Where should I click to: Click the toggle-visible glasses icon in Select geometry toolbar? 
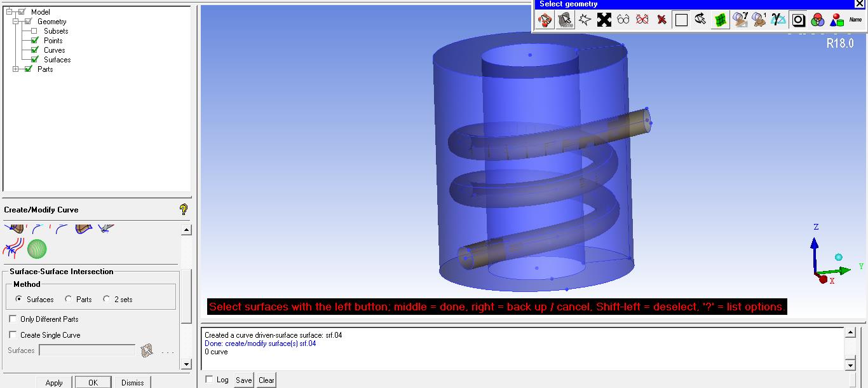[x=623, y=20]
